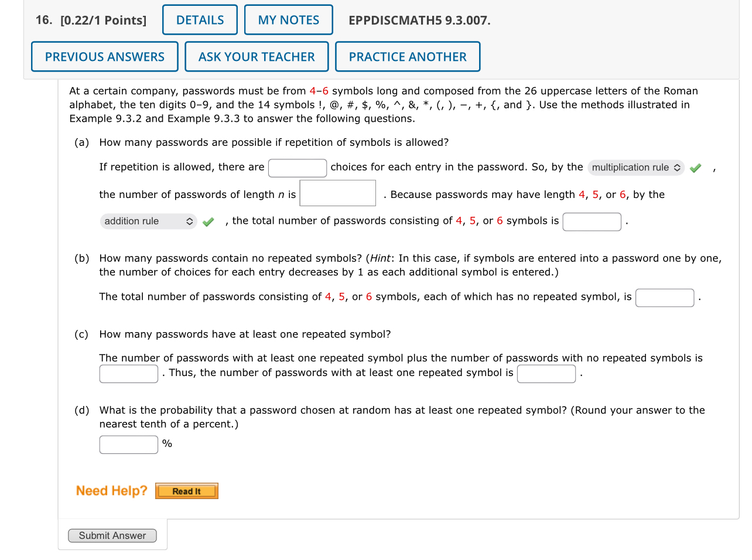This screenshot has width=752, height=560.
Task: Select PRACTICE ANOTHER
Action: click(x=408, y=56)
